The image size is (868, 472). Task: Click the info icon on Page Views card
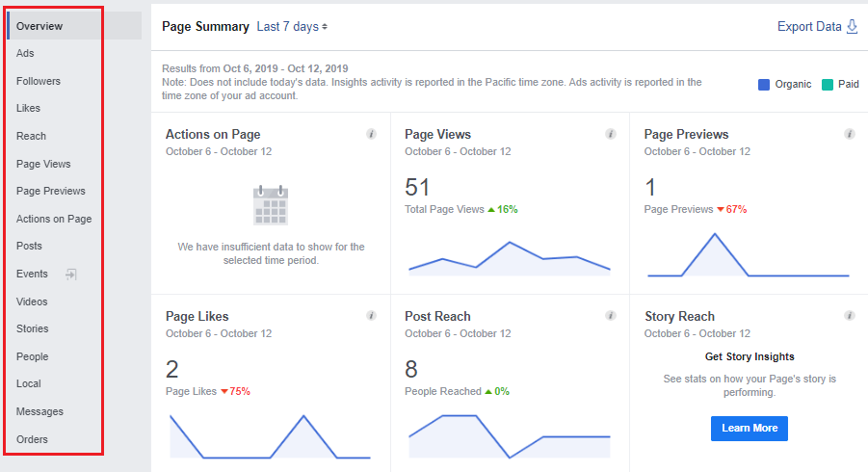point(610,134)
